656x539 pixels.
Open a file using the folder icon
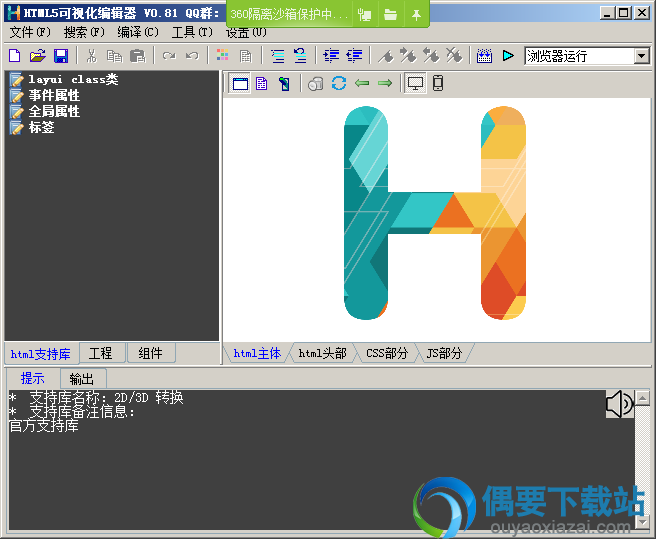pos(38,56)
